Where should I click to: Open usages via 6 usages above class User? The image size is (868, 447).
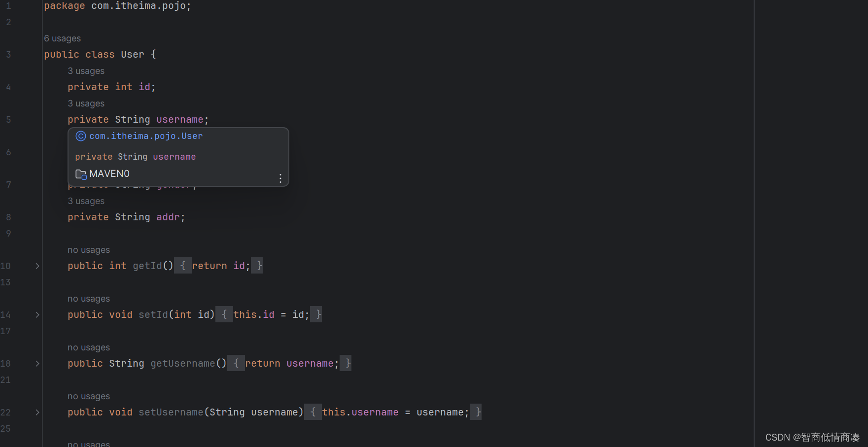(62, 38)
